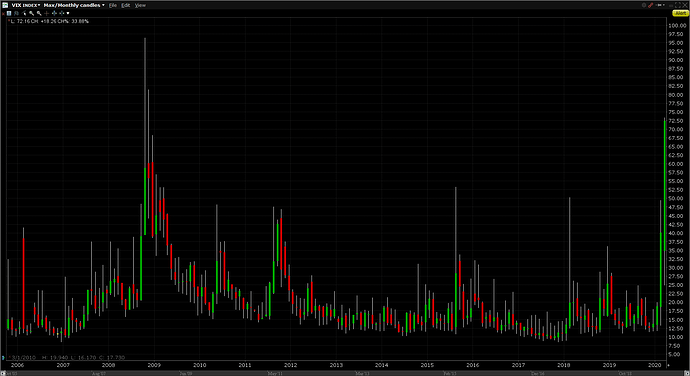
Task: Click the scrollbar left-end handle icon
Action: click(3, 373)
